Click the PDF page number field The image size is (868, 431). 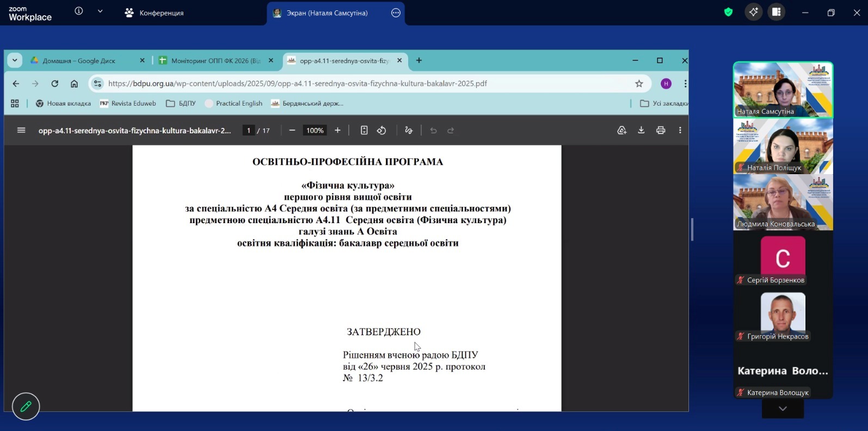[x=249, y=130]
